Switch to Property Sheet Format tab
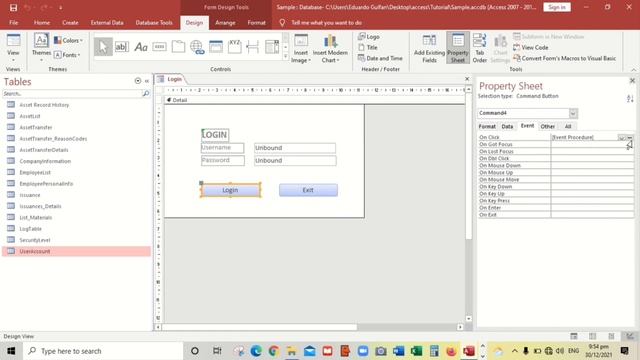640x360 pixels. (x=487, y=127)
